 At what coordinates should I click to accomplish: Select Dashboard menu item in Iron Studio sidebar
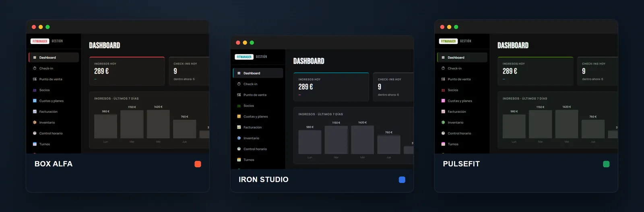pyautogui.click(x=258, y=73)
